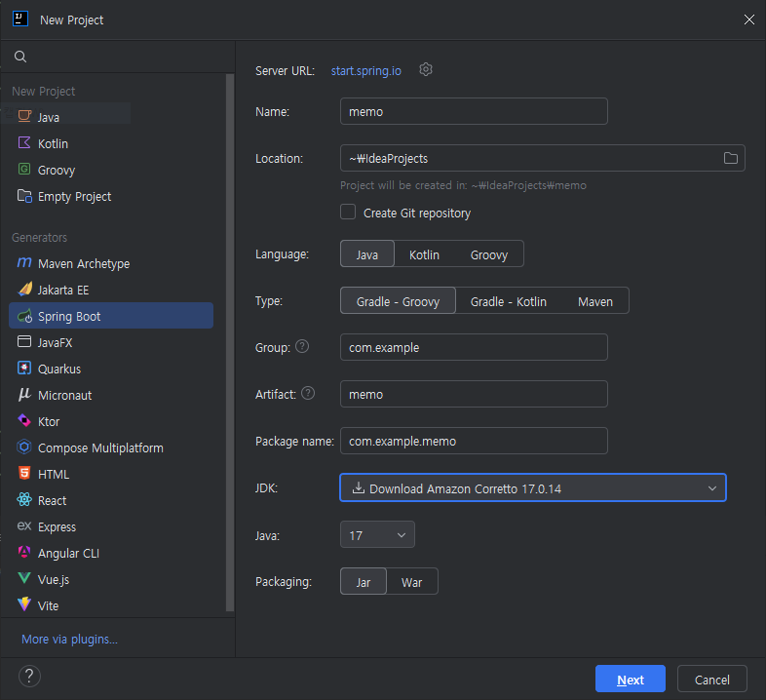
Task: Click the search magnifier icon
Action: click(20, 57)
